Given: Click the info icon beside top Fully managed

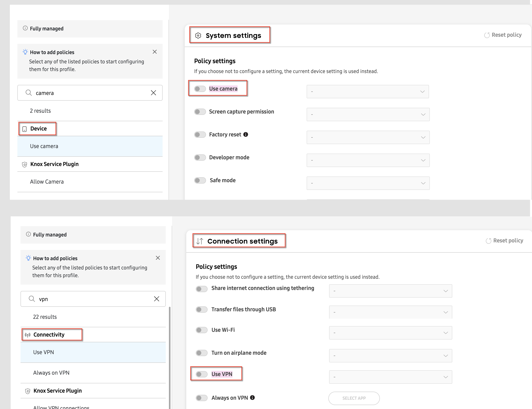Looking at the screenshot, I should 25,28.
